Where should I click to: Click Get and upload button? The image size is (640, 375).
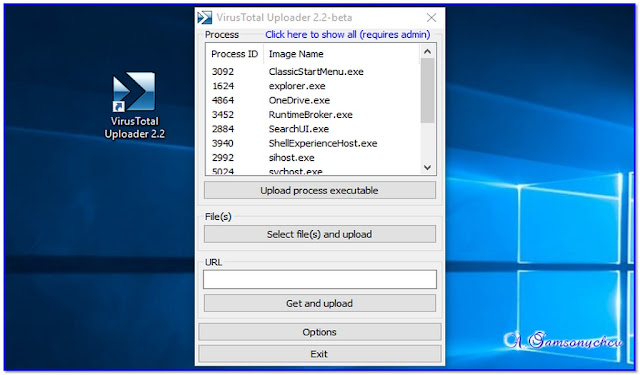[320, 304]
